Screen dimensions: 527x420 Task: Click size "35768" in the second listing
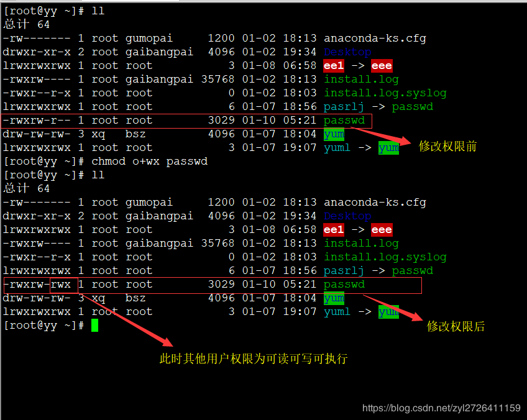click(x=218, y=244)
